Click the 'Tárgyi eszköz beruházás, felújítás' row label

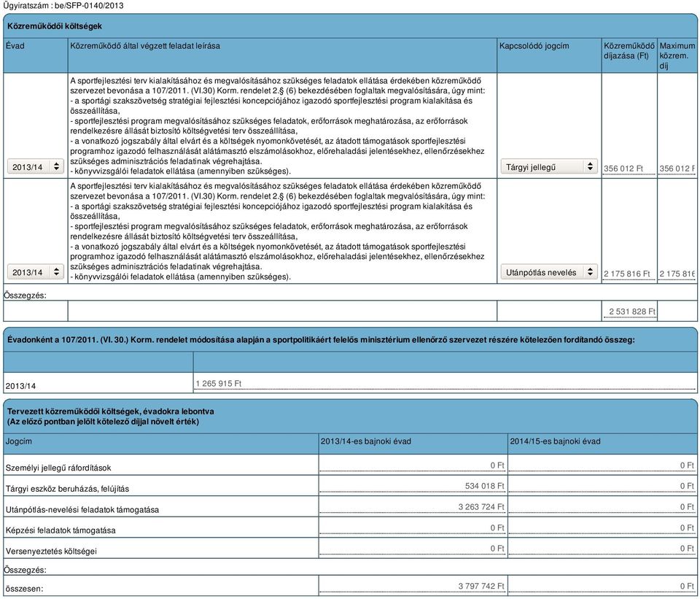67,489
